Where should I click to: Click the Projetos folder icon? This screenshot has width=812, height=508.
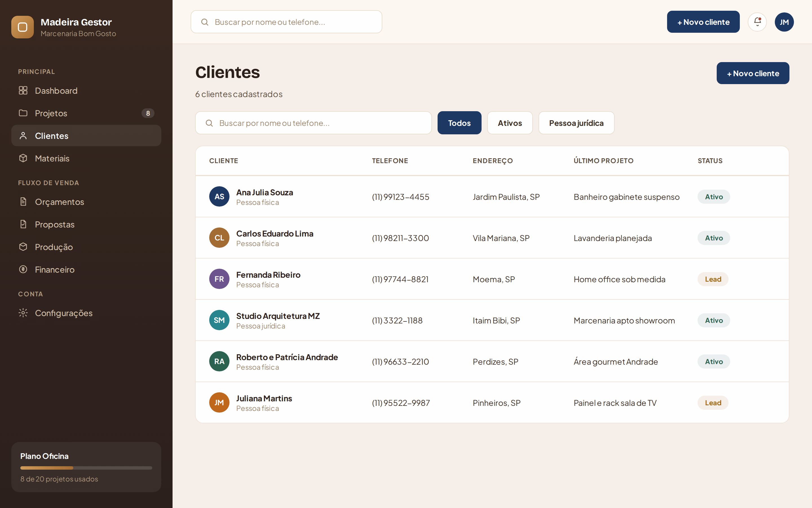(23, 113)
